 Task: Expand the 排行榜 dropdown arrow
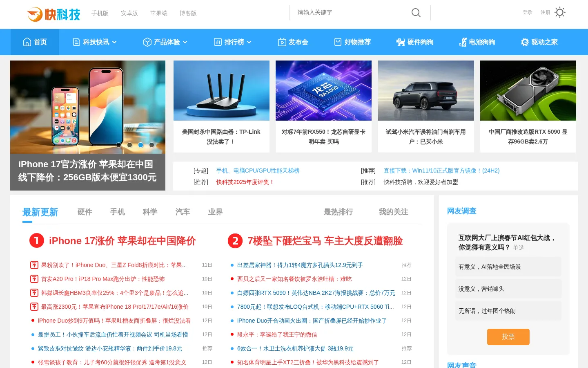tap(249, 42)
